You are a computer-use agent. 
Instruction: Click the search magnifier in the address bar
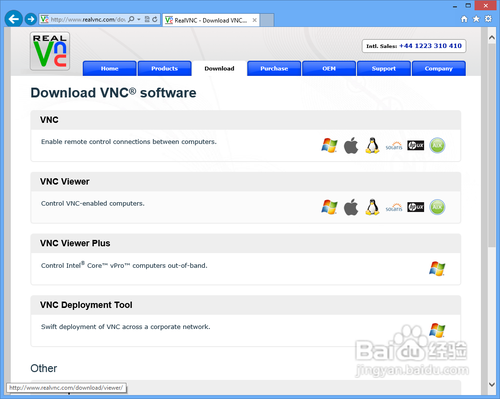(x=131, y=19)
